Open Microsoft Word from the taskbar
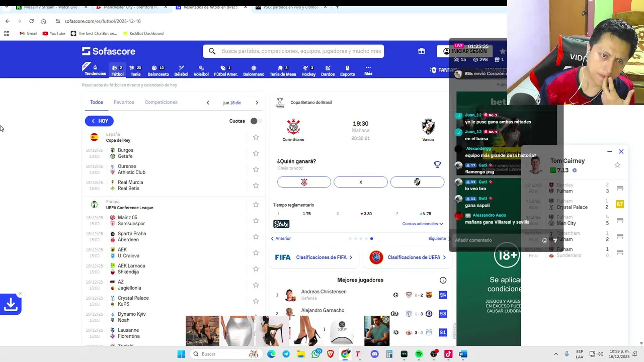This screenshot has height=362, width=644. (463, 354)
